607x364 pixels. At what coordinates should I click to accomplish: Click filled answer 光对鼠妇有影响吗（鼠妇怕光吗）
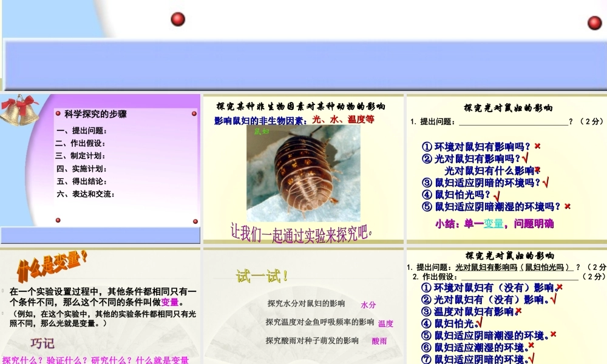pos(514,268)
